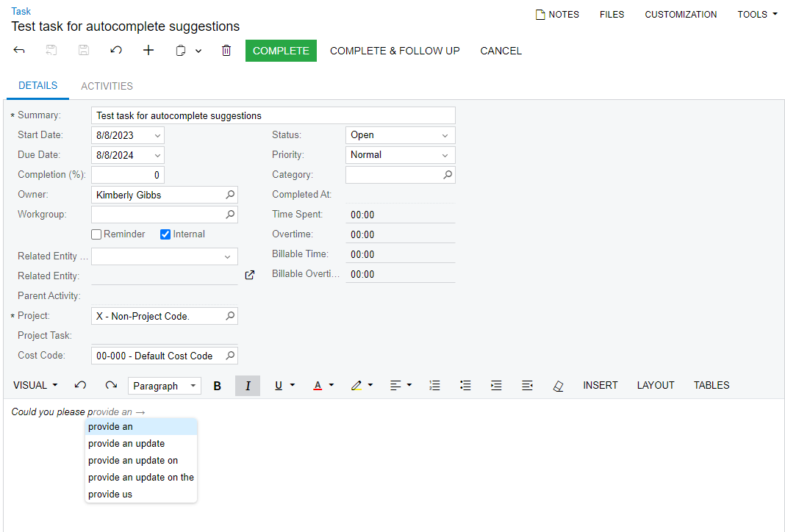Expand the Priority dropdown
Viewport: 785px width, 532px height.
coord(400,155)
